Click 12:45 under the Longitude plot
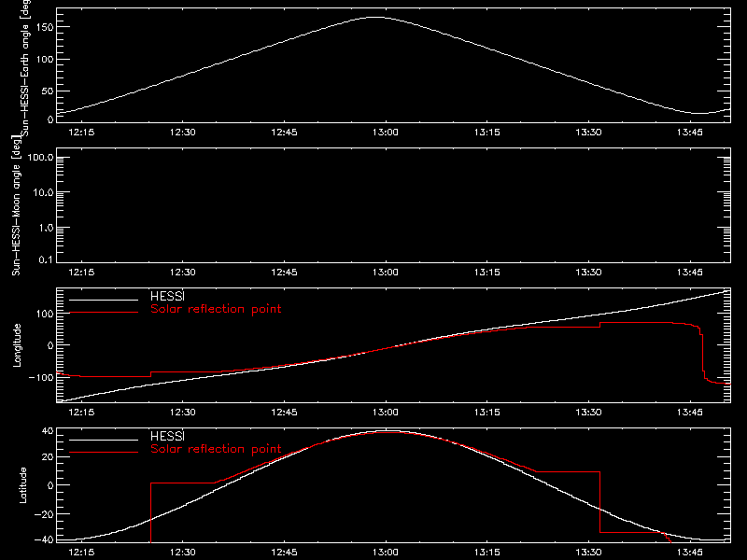Image resolution: width=747 pixels, height=560 pixels. (284, 413)
